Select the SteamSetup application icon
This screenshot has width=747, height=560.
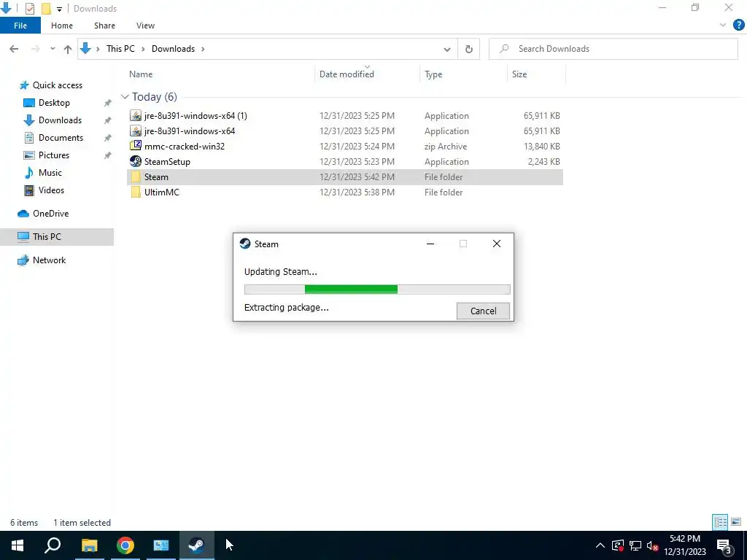point(136,161)
